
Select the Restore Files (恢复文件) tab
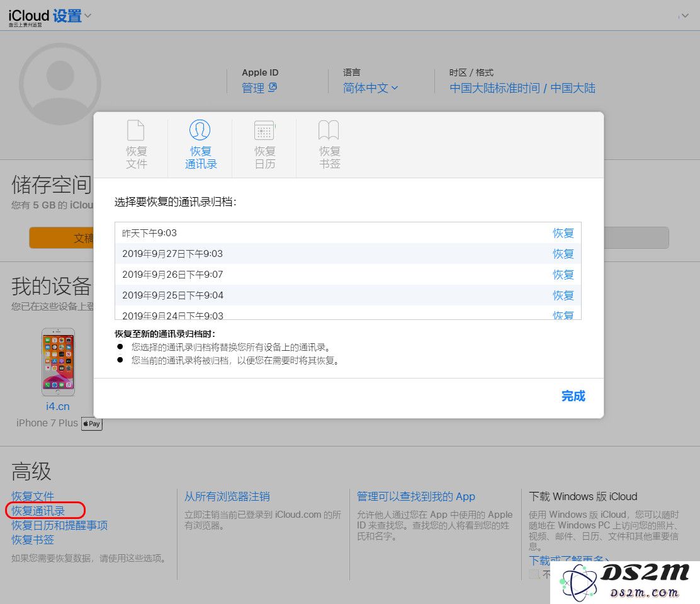tap(136, 144)
